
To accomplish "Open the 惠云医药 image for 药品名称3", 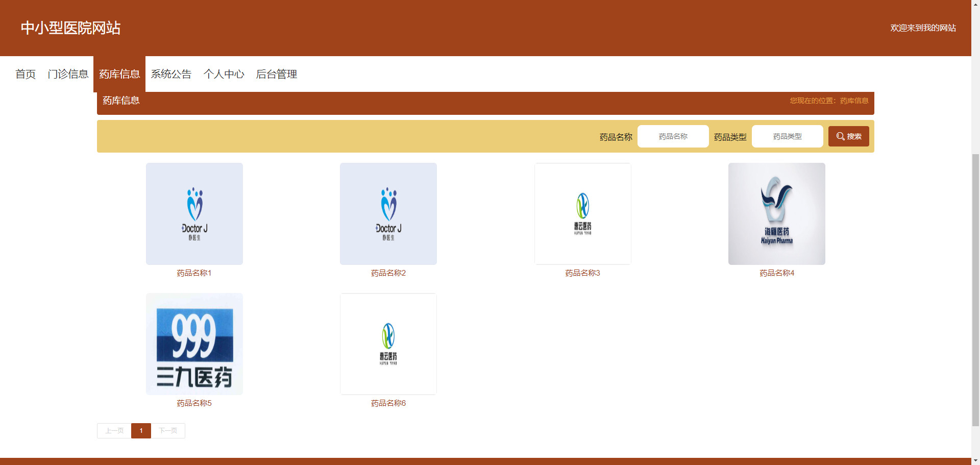I will (x=583, y=214).
